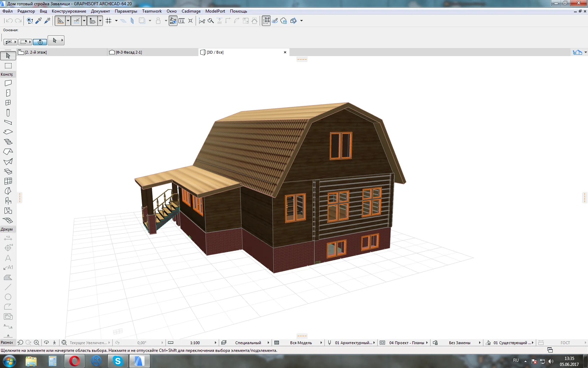The width and height of the screenshot is (588, 368).
Task: Expand the 'Специальный' layer combination dropdown
Action: [x=268, y=343]
